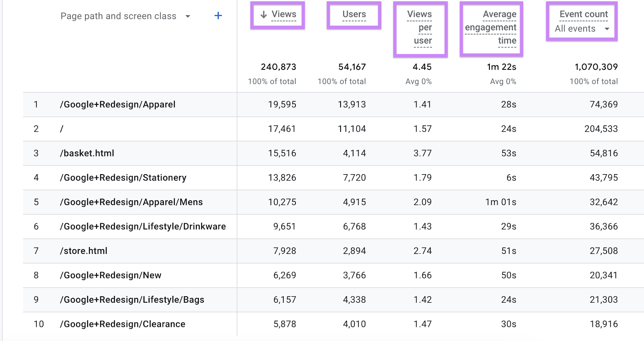This screenshot has height=341, width=644.
Task: Select the /Google+Redesign/New row
Action: (x=111, y=275)
